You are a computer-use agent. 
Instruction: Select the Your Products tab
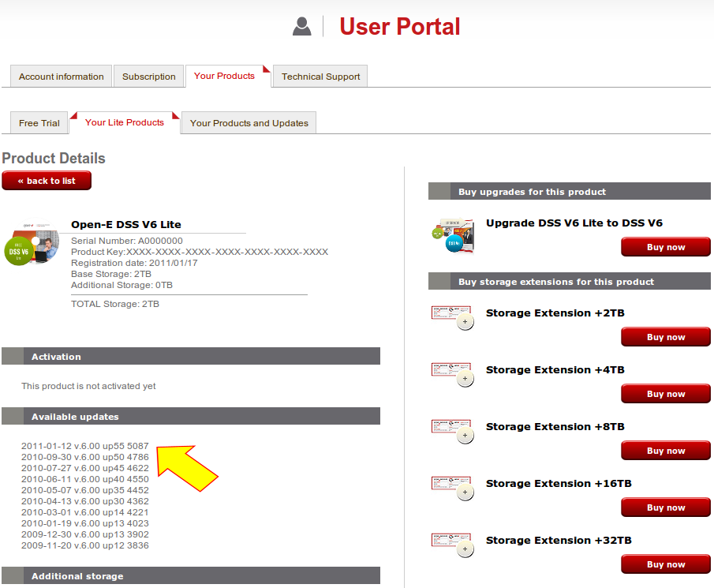[x=228, y=76]
